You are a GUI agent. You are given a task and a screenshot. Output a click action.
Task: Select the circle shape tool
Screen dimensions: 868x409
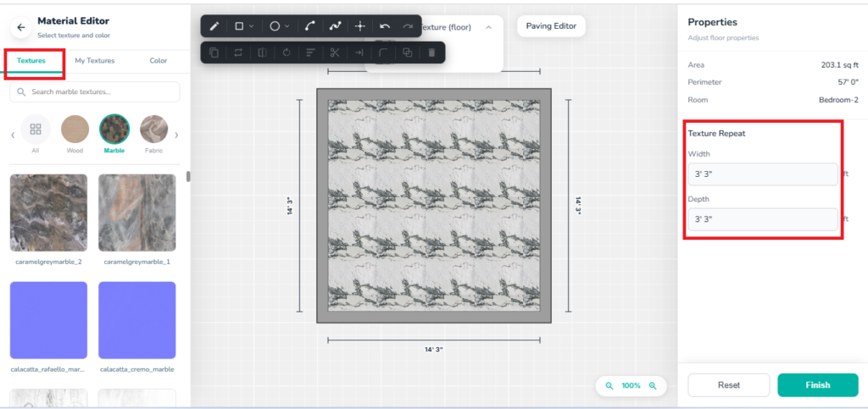275,26
